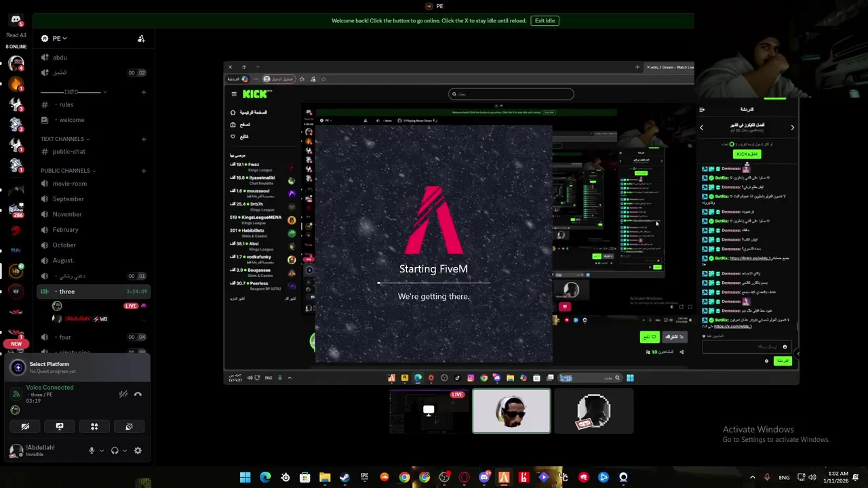Screen dimensions: 868x488
Task: Select the third participant tile
Action: coord(594,411)
